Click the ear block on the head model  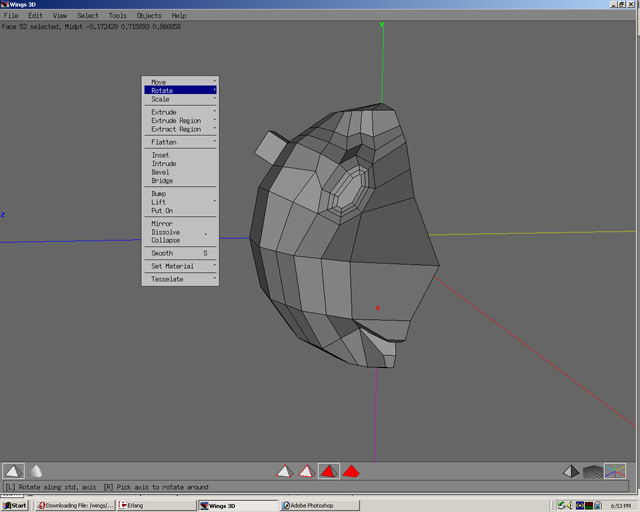(x=271, y=147)
